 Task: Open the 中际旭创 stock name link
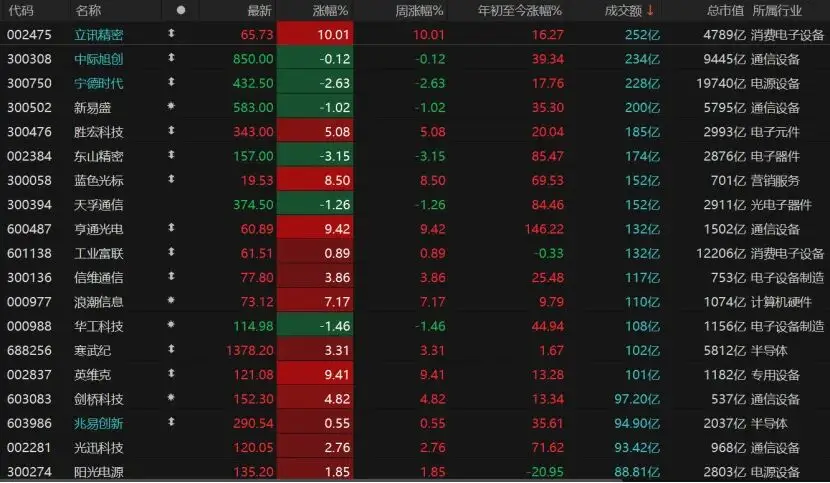click(100, 58)
